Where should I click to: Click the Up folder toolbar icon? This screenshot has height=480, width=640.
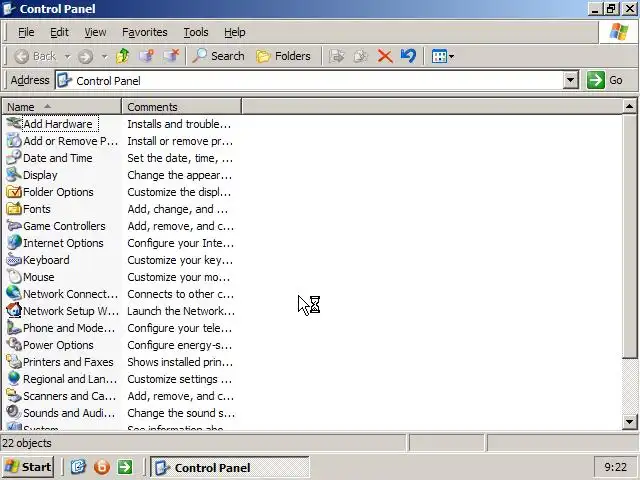click(x=122, y=56)
